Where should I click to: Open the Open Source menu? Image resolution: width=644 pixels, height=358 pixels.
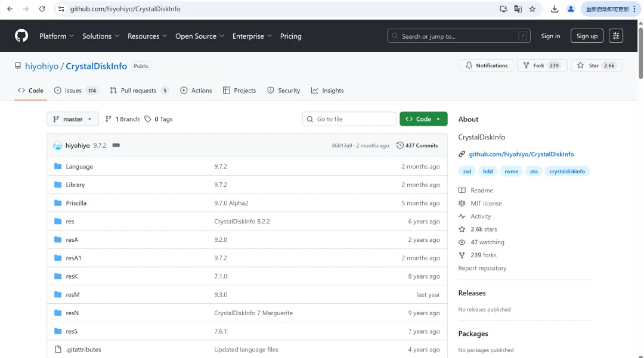[x=199, y=36]
